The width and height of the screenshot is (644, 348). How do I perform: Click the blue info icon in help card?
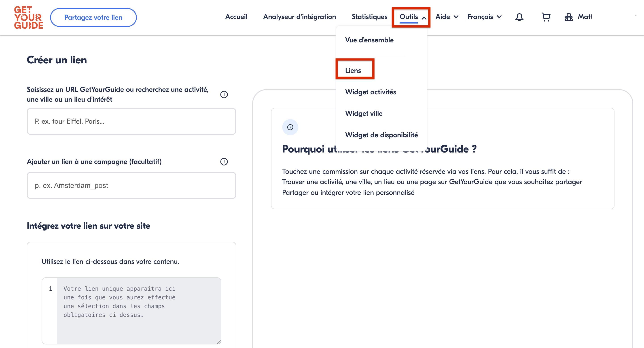[290, 127]
